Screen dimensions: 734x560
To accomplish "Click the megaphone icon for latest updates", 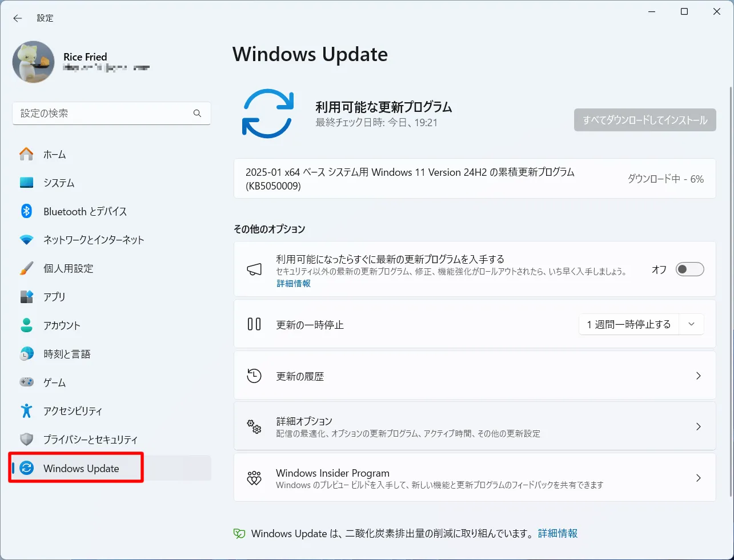I will [254, 269].
